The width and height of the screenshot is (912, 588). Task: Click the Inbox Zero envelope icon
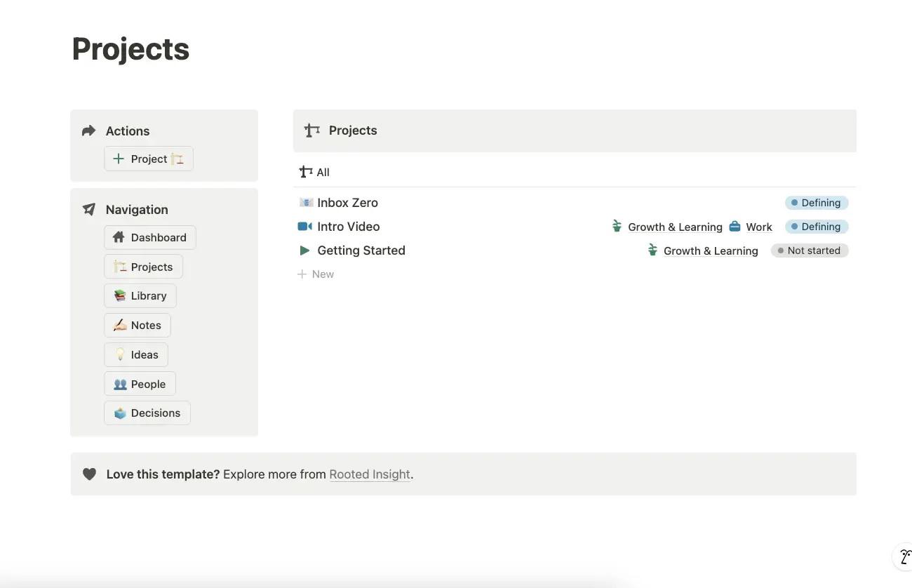pos(306,203)
